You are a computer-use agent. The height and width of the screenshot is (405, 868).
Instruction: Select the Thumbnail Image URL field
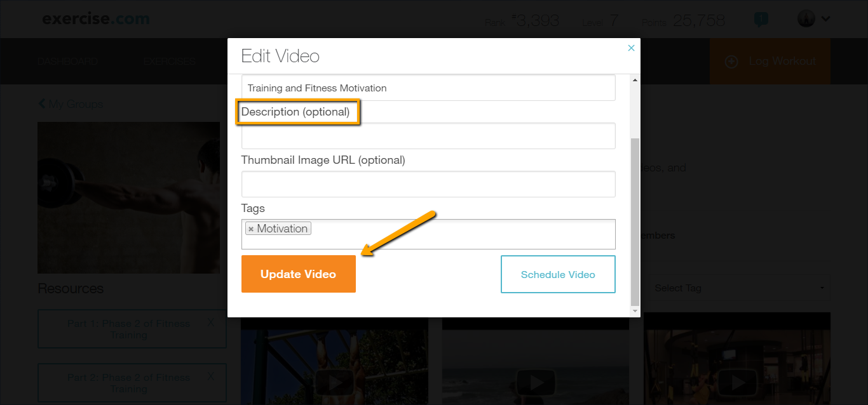point(428,184)
